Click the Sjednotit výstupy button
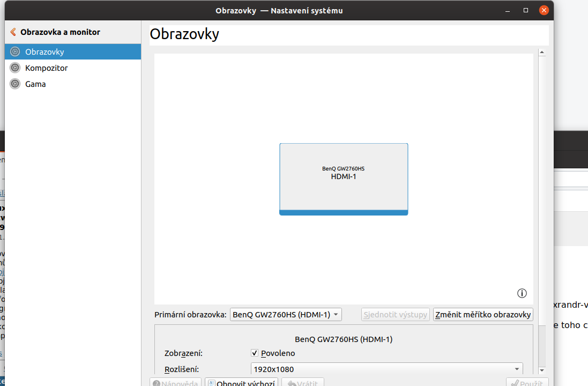 pyautogui.click(x=396, y=315)
